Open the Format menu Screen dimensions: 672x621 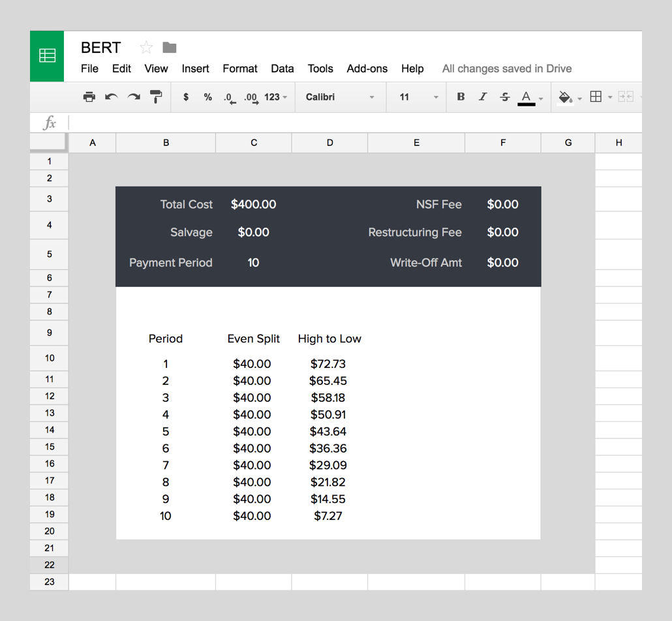239,68
